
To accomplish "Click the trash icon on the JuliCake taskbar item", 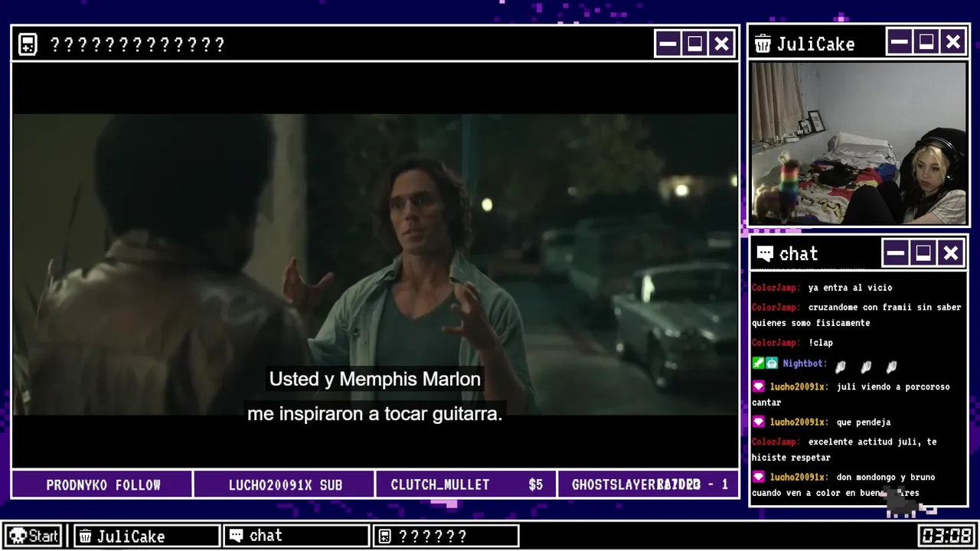I will (x=86, y=536).
